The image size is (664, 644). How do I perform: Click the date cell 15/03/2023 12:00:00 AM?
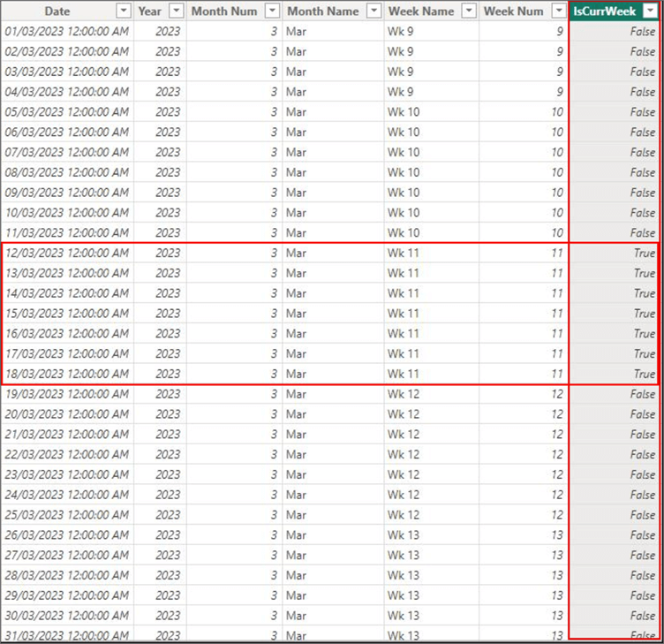[x=67, y=314]
